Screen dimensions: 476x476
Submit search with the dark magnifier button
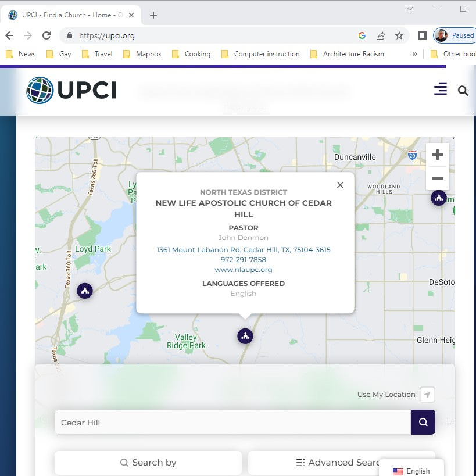tap(423, 423)
